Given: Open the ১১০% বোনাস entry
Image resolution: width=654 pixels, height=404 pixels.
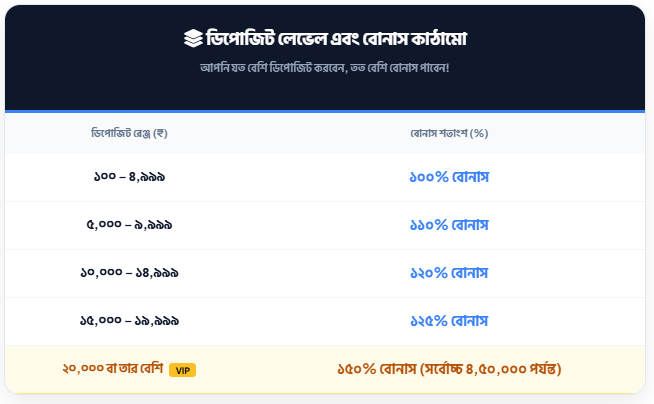Looking at the screenshot, I should tap(449, 225).
